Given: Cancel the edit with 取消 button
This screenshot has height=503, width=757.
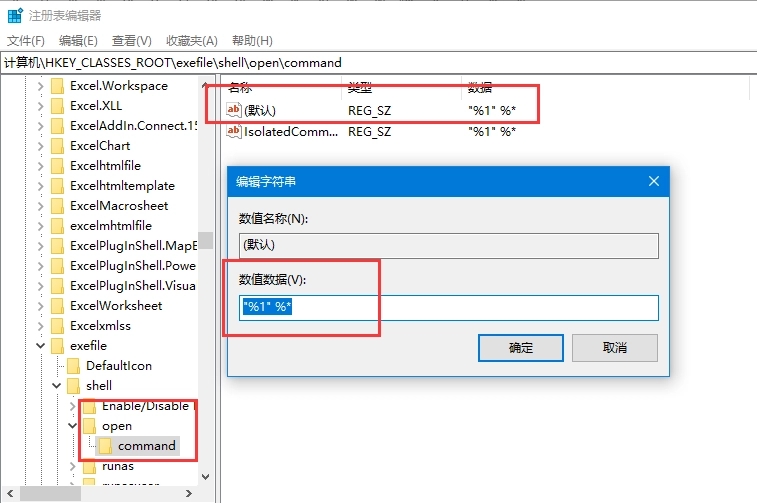Looking at the screenshot, I should coord(615,348).
